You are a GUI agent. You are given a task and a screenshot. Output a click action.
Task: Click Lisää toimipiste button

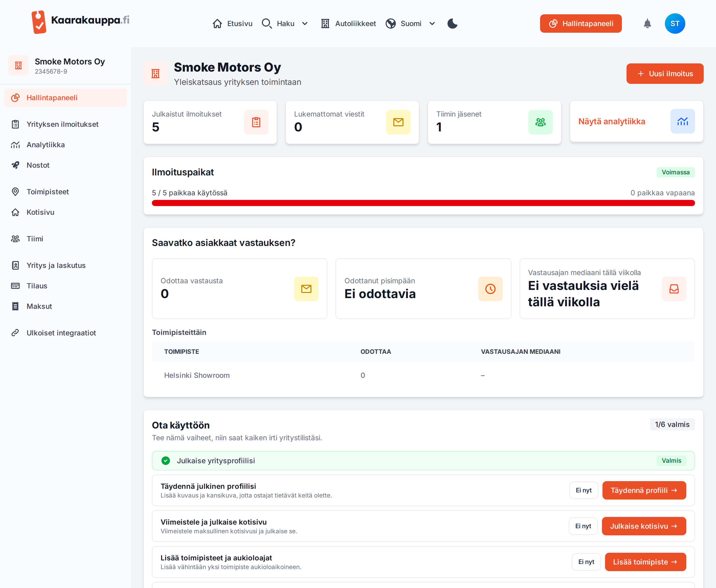pos(645,562)
